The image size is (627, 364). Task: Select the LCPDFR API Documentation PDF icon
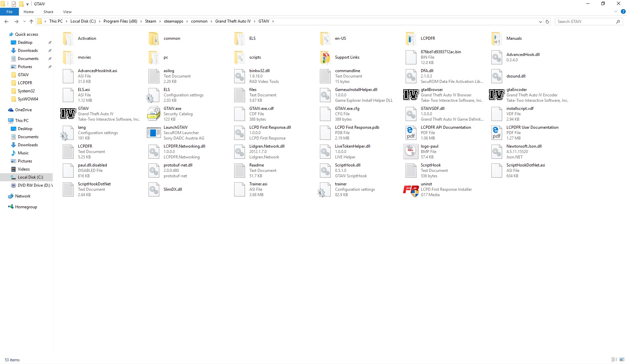pyautogui.click(x=411, y=133)
